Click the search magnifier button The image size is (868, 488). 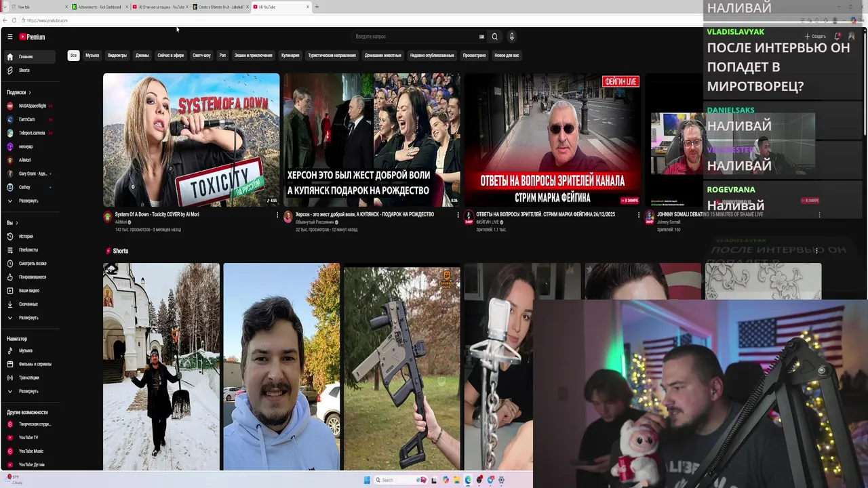(x=494, y=37)
